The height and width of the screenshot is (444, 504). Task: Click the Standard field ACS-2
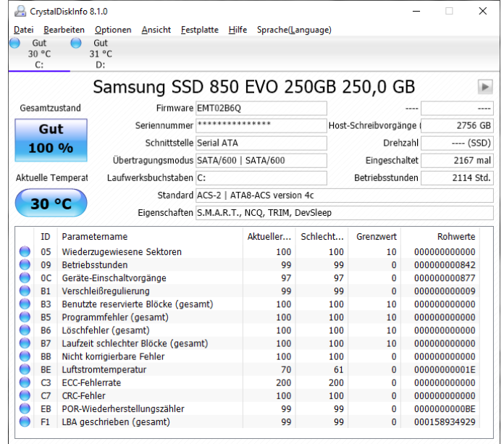pyautogui.click(x=344, y=195)
